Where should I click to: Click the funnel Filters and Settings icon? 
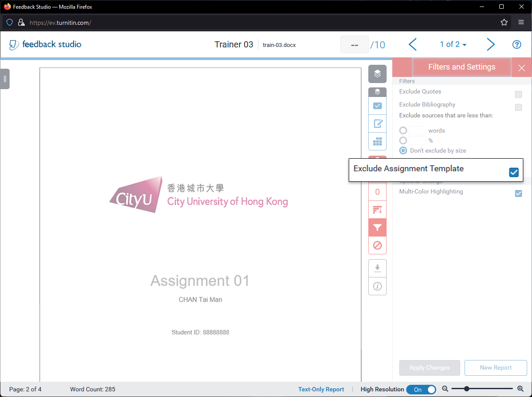pos(377,228)
